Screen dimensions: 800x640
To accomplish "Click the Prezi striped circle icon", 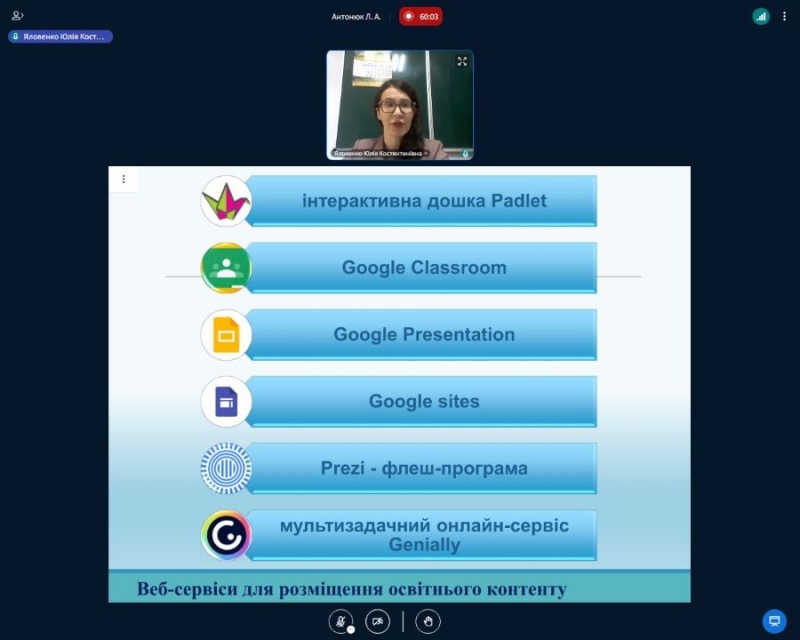I will point(225,468).
